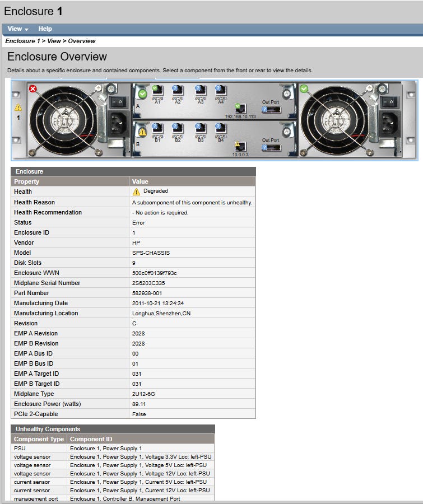The image size is (423, 504).
Task: Open the Help menu
Action: (x=45, y=29)
